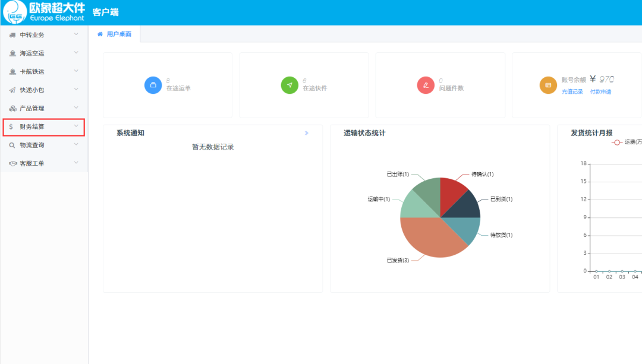This screenshot has height=364, width=642.
Task: Click the home icon on 用户桌面 tab
Action: coord(100,34)
